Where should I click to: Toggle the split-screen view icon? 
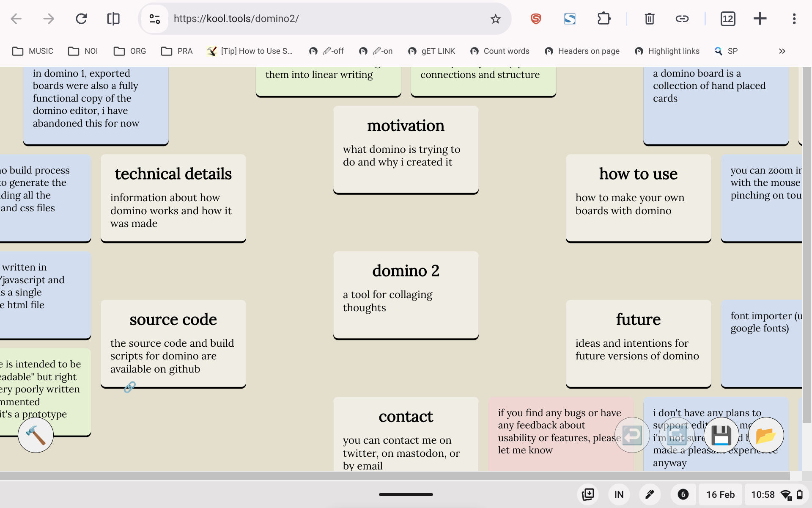pyautogui.click(x=113, y=19)
